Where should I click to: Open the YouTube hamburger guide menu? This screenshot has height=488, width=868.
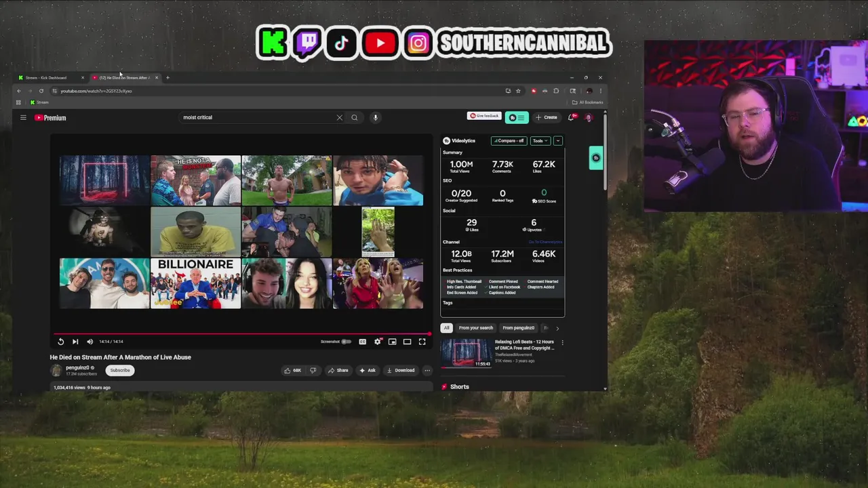click(x=23, y=117)
